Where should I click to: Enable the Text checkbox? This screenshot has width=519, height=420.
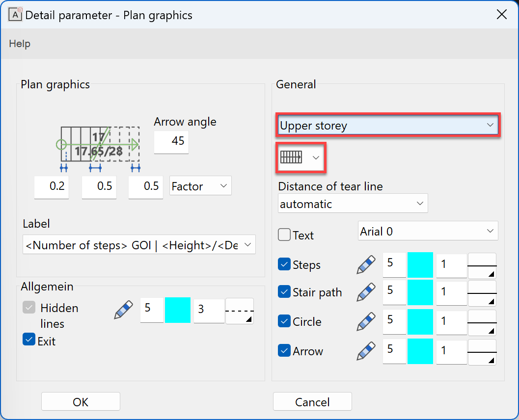click(x=284, y=235)
